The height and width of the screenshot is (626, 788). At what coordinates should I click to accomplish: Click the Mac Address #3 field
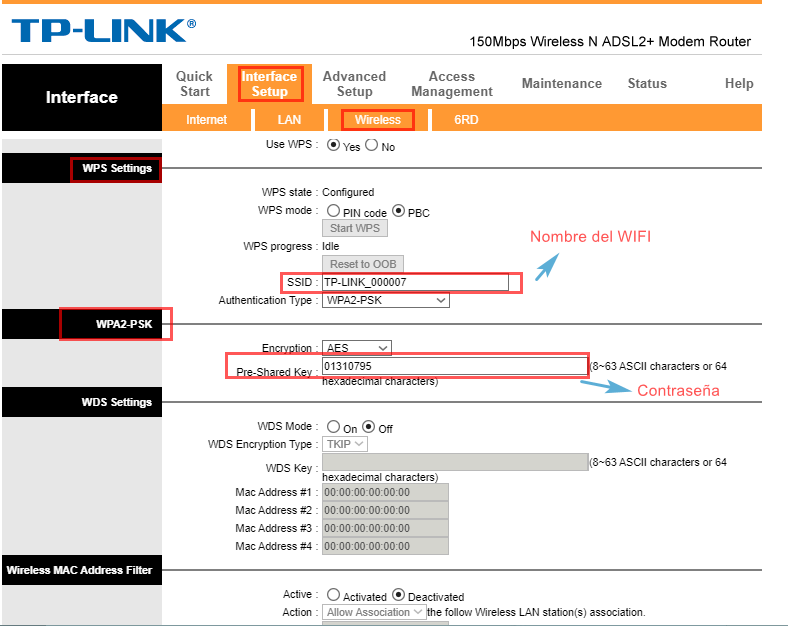pos(385,529)
